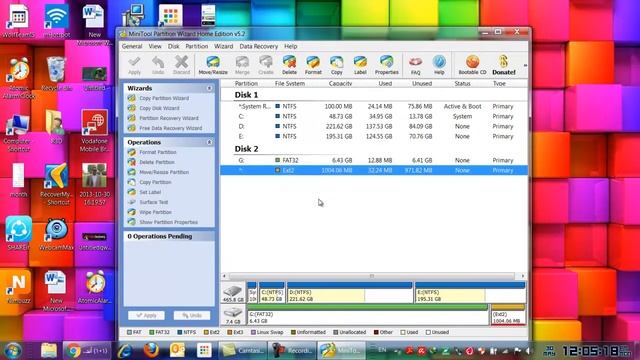Open WebcamMax desktop icon

click(56, 235)
